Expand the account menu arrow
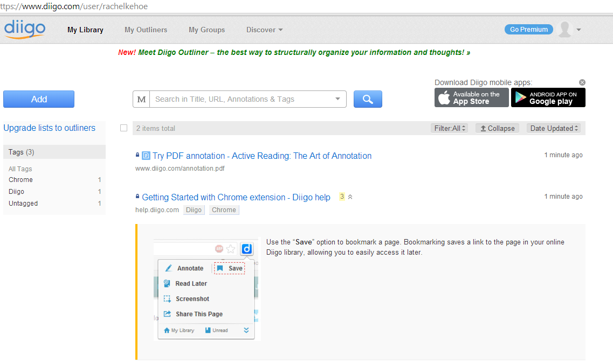 [x=578, y=30]
